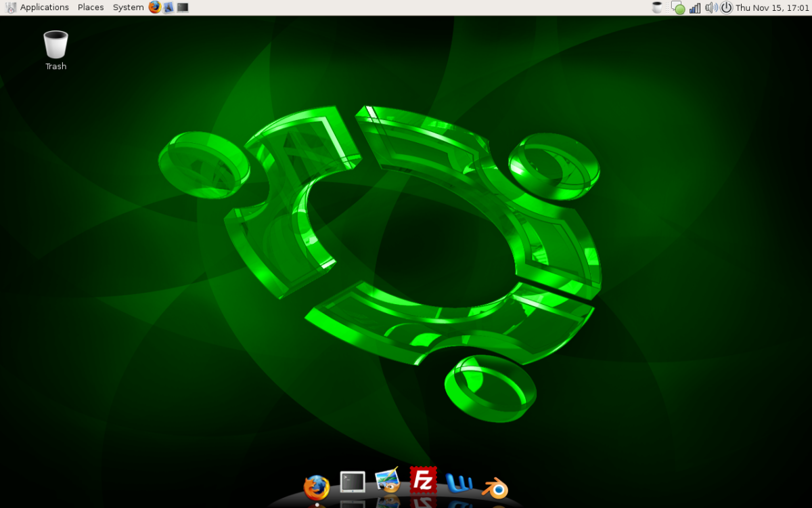Viewport: 812px width, 508px height.
Task: Click the power shutdown button icon
Action: click(x=727, y=7)
